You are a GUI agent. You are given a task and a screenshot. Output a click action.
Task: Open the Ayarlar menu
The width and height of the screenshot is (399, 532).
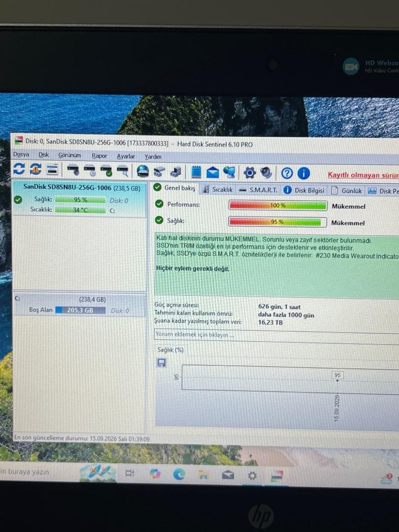[x=126, y=157]
